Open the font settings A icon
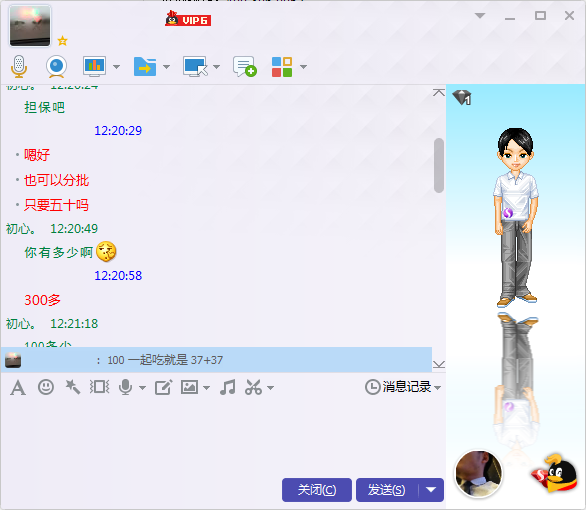Screen dimensions: 586x510 18,387
